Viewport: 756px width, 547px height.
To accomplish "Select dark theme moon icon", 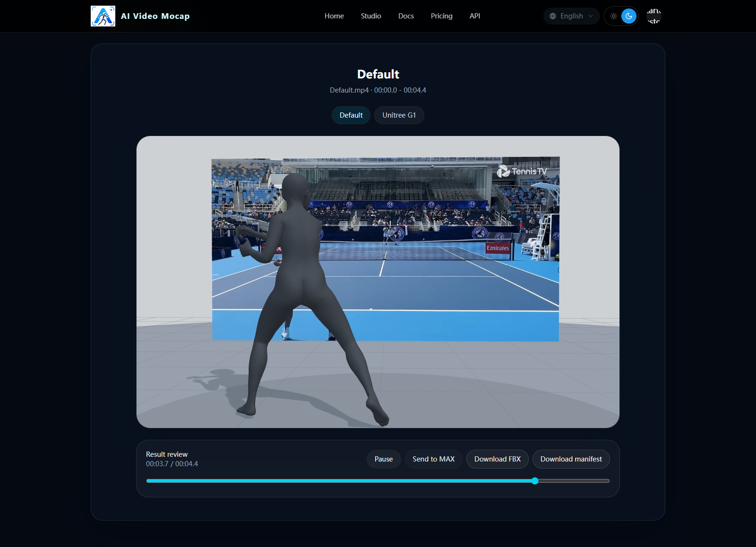I will click(x=629, y=16).
